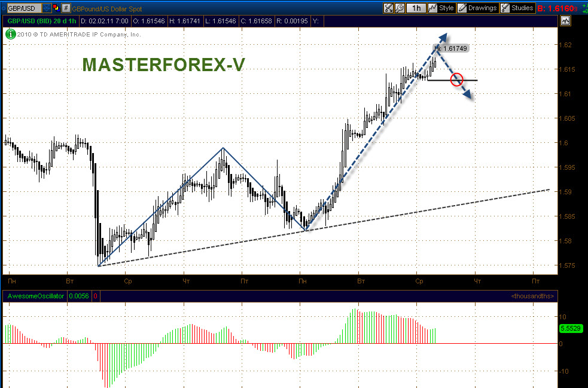
Task: Click the green 5.5529 oscillator value bubble
Action: [571, 328]
